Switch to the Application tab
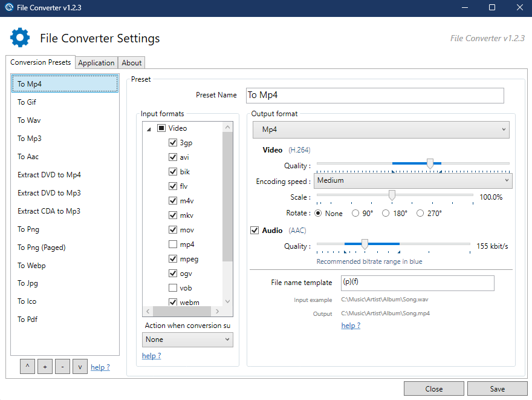The height and width of the screenshot is (400, 532). click(96, 62)
